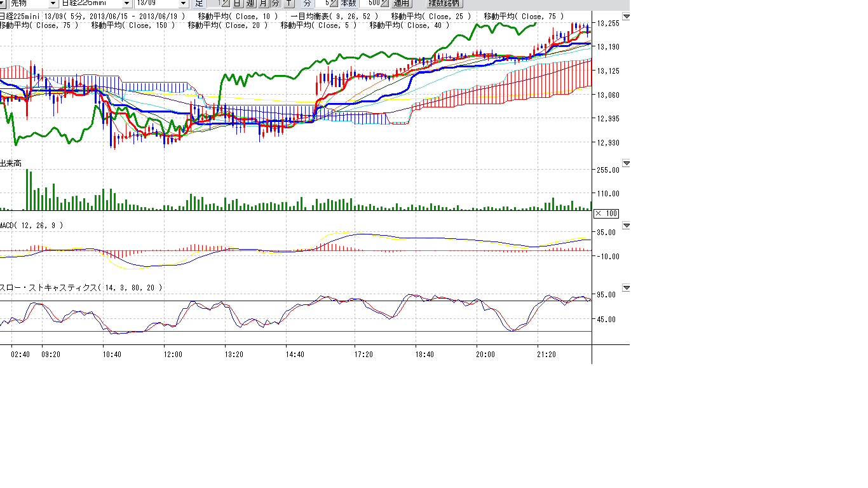Expand the price chart panel menu arrow
This screenshot has width=868, height=488.
point(626,16)
